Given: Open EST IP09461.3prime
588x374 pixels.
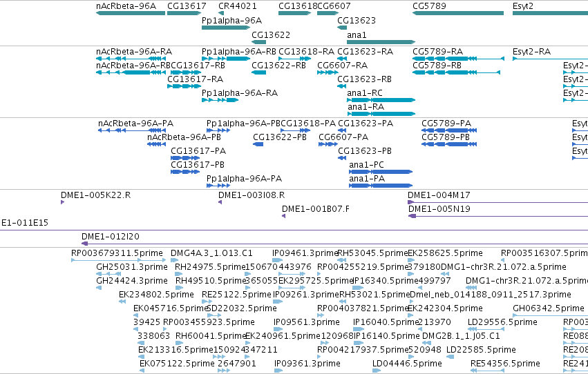Looking at the screenshot, I should 278,260.
